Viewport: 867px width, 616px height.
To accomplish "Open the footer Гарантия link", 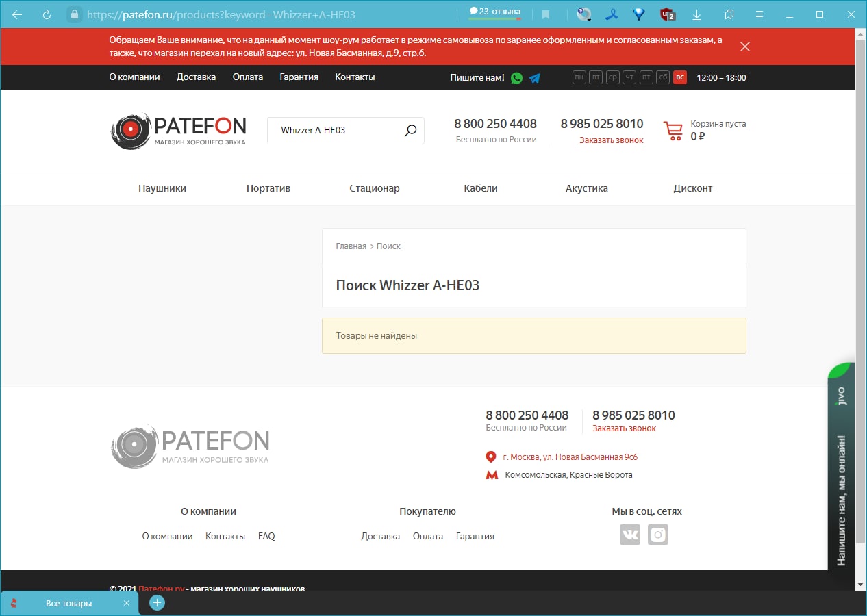I will click(x=475, y=537).
